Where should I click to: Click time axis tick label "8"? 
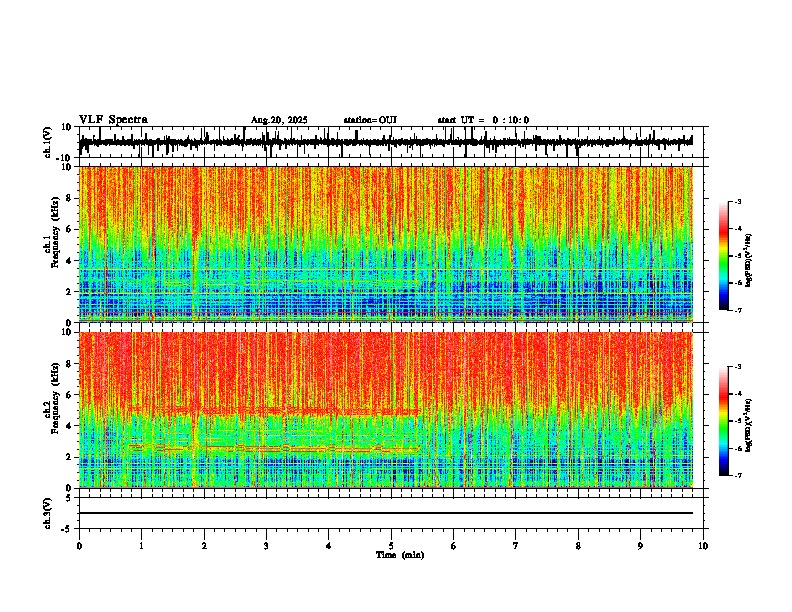coord(578,546)
